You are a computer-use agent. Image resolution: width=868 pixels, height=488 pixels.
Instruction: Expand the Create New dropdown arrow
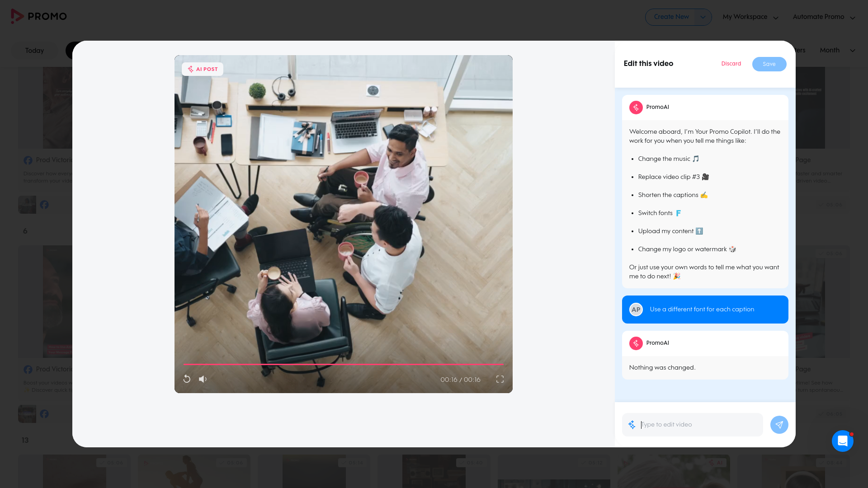pos(703,17)
